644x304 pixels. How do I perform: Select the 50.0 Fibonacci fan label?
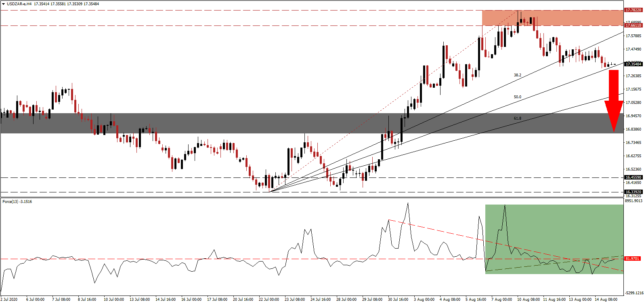pyautogui.click(x=517, y=97)
